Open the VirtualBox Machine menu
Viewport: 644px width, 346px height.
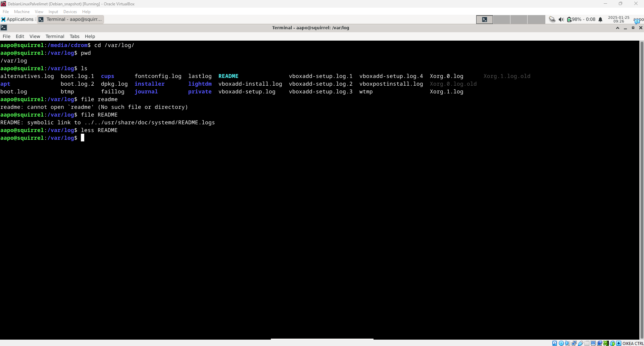click(22, 12)
